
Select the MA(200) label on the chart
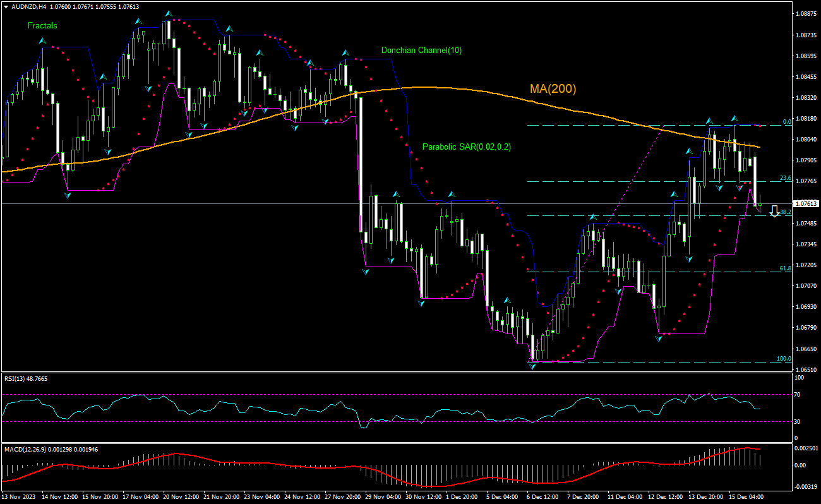click(x=553, y=88)
